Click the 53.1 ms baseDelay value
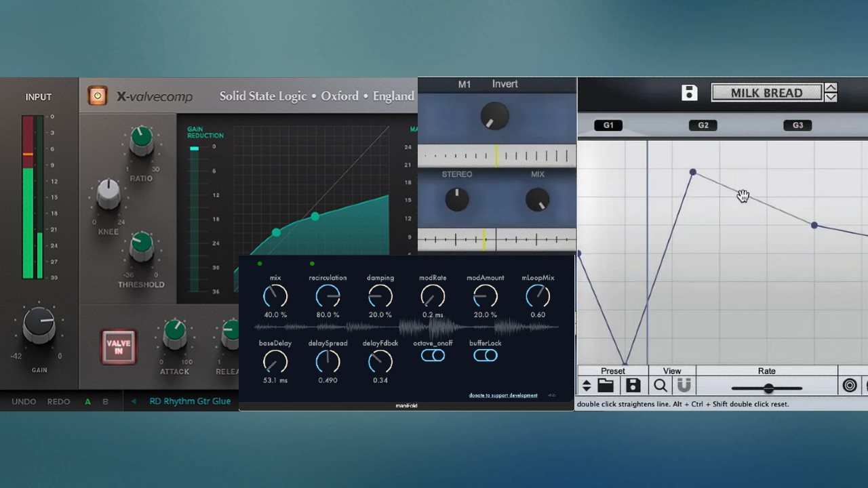The width and height of the screenshot is (868, 488). [x=275, y=381]
